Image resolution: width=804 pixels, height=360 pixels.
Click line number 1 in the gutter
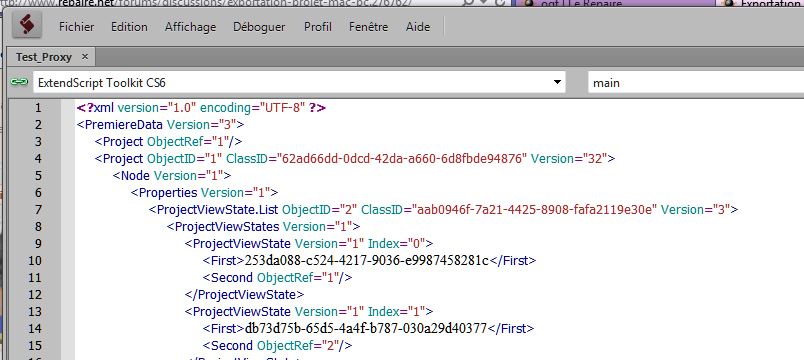coord(38,108)
